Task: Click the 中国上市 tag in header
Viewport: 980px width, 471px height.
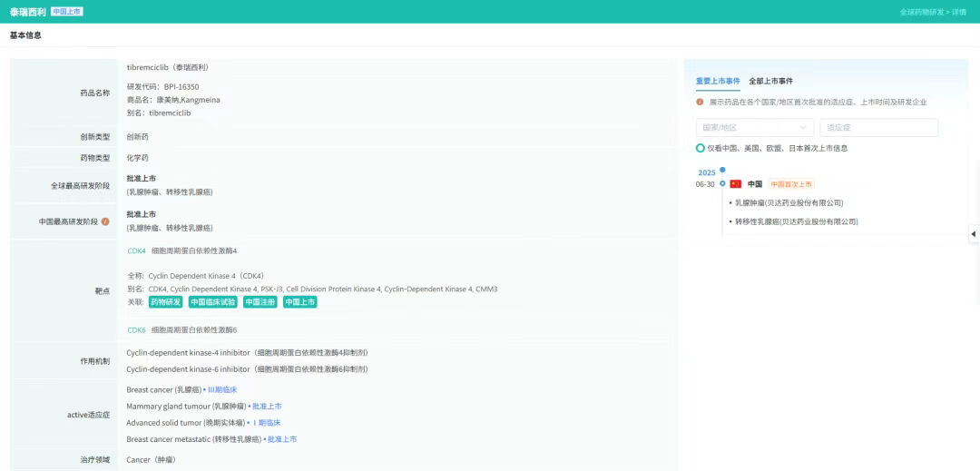Action: [x=67, y=12]
